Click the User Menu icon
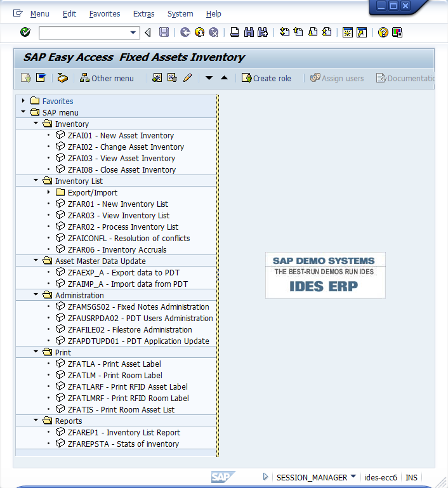 tap(26, 78)
